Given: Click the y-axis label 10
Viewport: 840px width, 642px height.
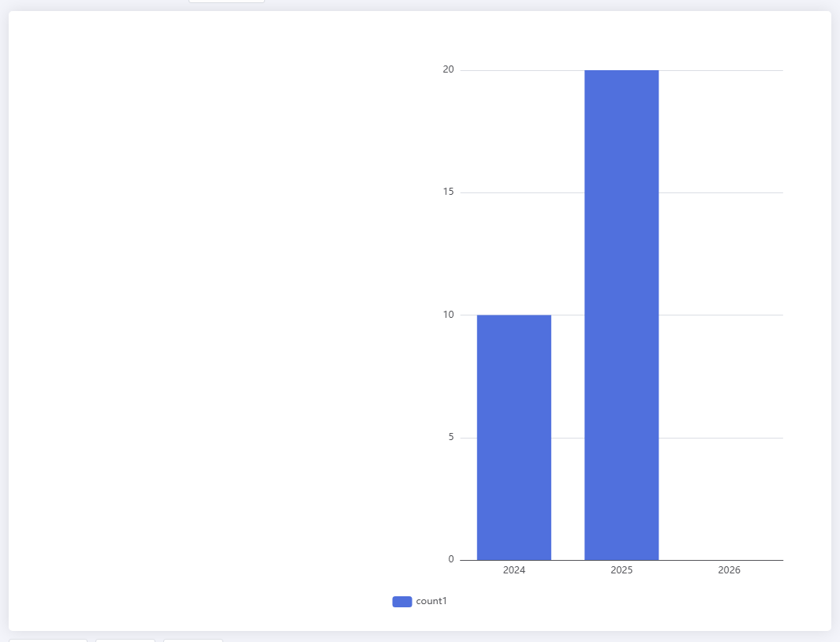Looking at the screenshot, I should (448, 315).
